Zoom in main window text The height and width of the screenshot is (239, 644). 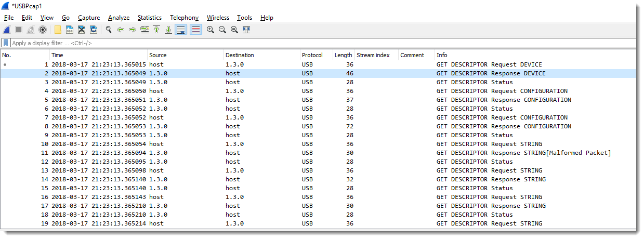point(211,30)
